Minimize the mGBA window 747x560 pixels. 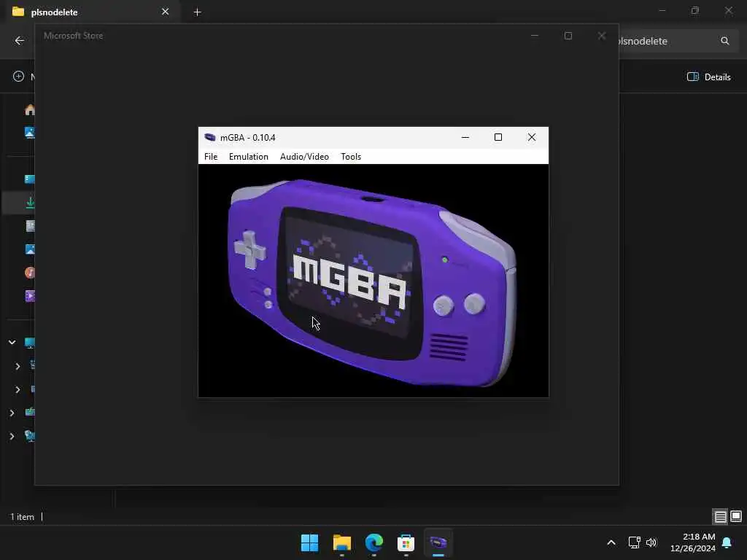point(465,137)
